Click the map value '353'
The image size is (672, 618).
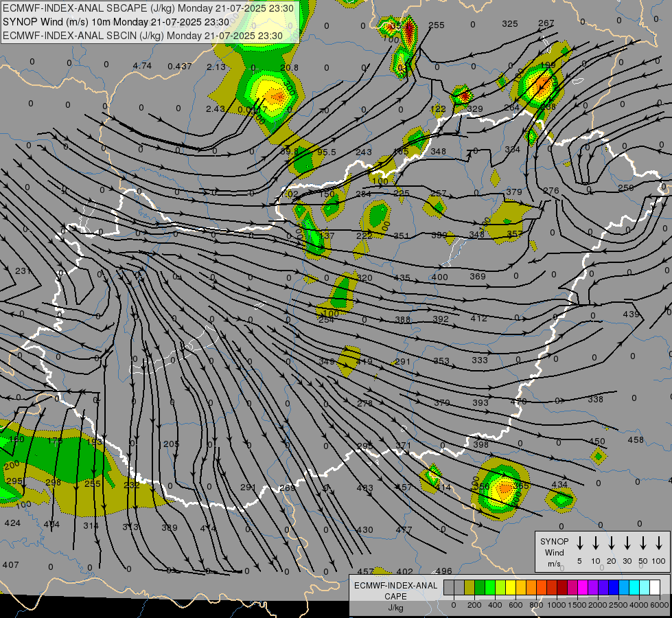441,361
